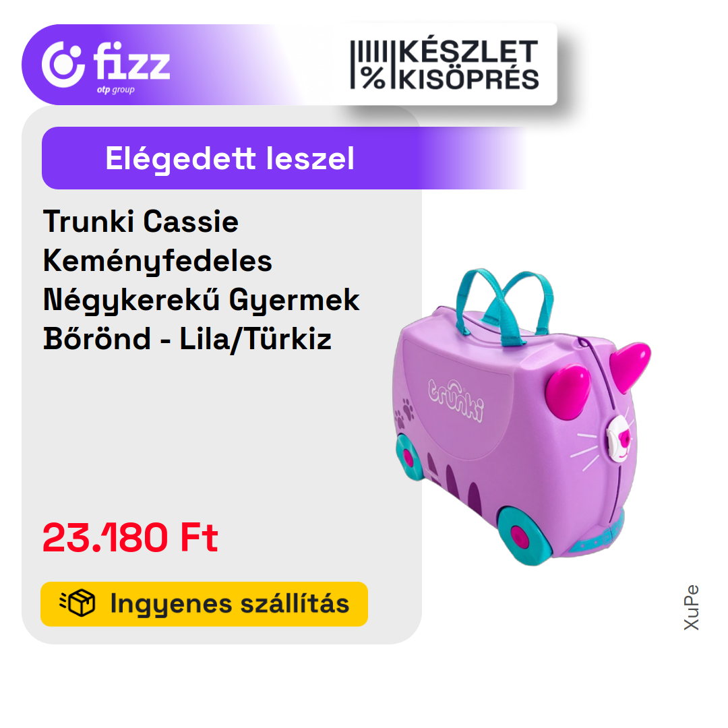Click the white trunki logo on the suitcase
Viewport: 728px width, 728px height.
tap(456, 399)
